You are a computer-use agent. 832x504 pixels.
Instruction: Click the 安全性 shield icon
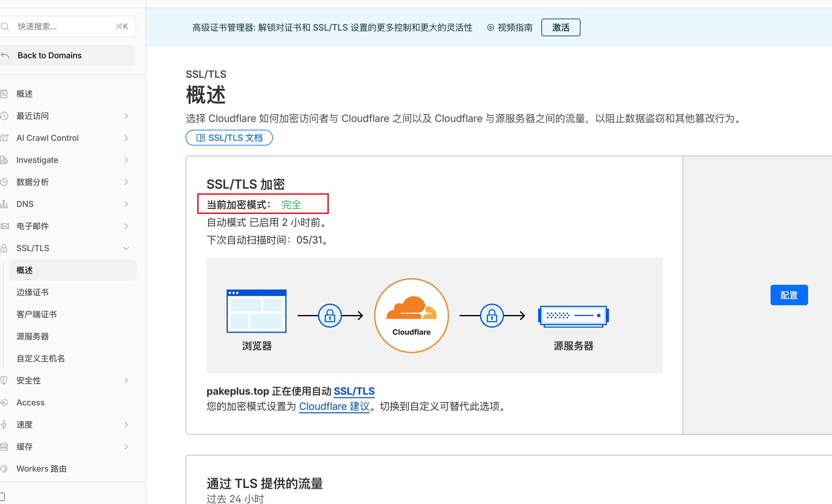(4, 381)
